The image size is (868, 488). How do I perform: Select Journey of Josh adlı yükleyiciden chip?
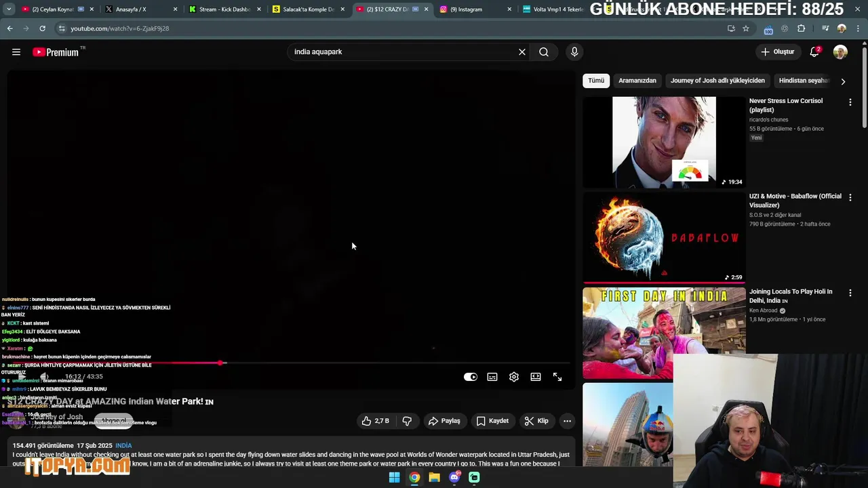click(x=717, y=81)
